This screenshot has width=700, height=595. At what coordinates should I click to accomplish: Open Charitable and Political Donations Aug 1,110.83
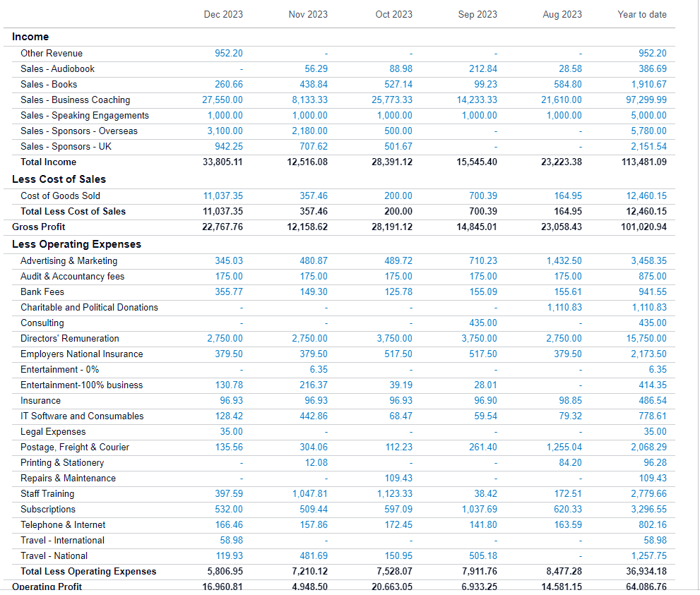564,308
